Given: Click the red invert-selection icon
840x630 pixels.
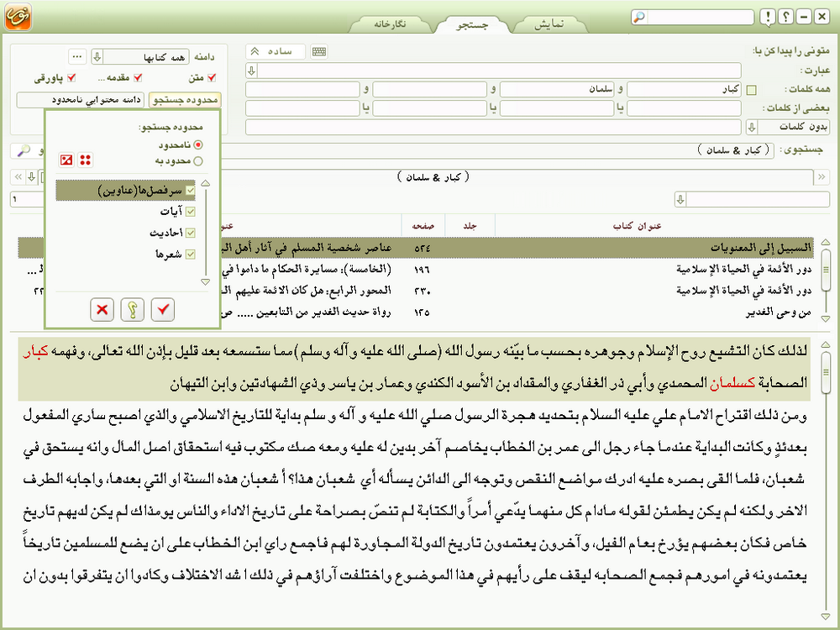Looking at the screenshot, I should pos(66,160).
